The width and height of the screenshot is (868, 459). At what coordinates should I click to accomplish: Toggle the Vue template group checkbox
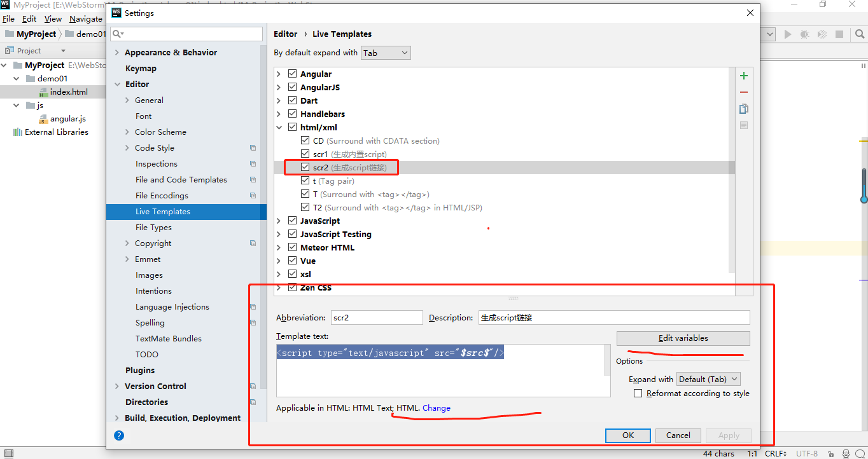(292, 261)
